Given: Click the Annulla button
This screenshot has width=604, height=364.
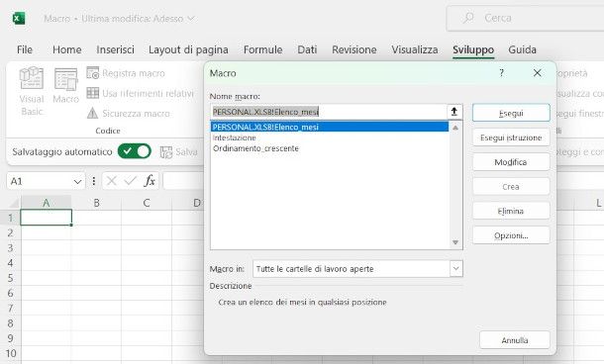Looking at the screenshot, I should point(515,340).
